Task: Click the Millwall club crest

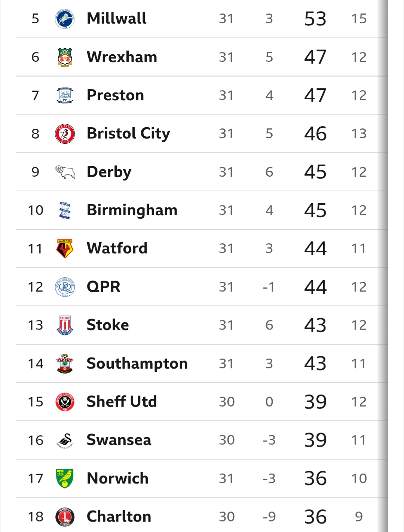Action: [x=65, y=19]
